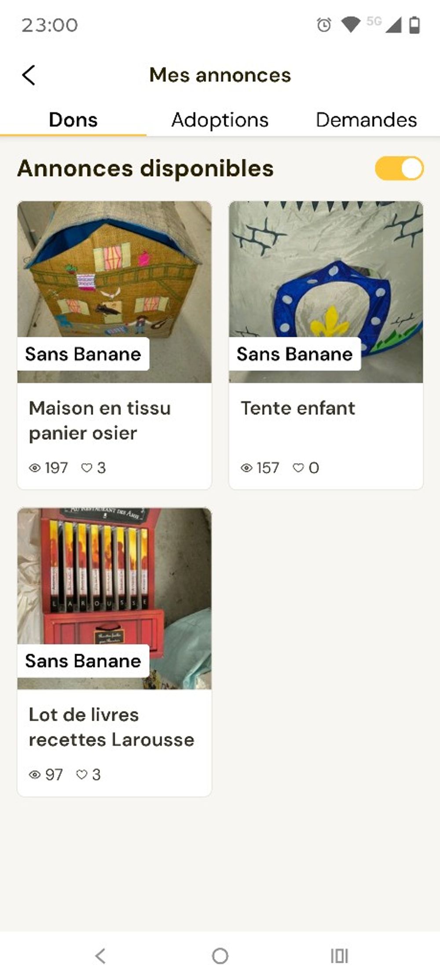This screenshot has height=980, width=440.
Task: Click heart icon on Maison en tissu card
Action: (x=87, y=468)
